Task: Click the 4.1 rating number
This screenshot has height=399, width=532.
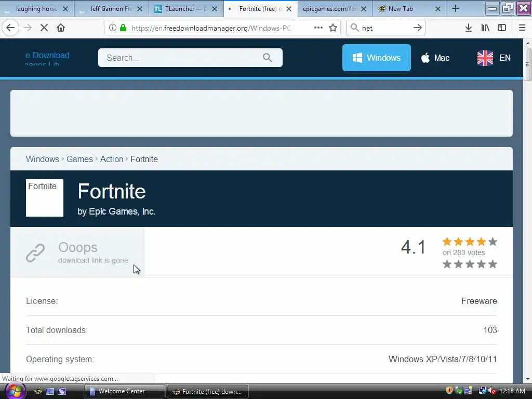Action: coord(413,247)
